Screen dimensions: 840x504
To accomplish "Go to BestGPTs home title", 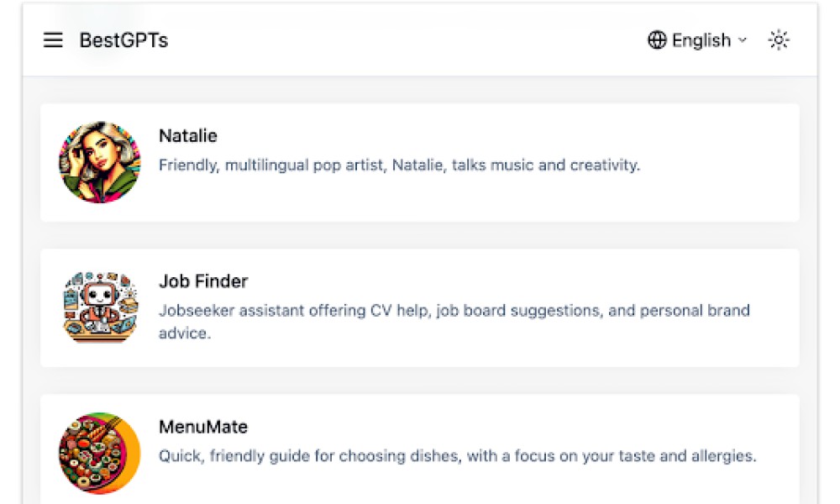I will point(123,40).
